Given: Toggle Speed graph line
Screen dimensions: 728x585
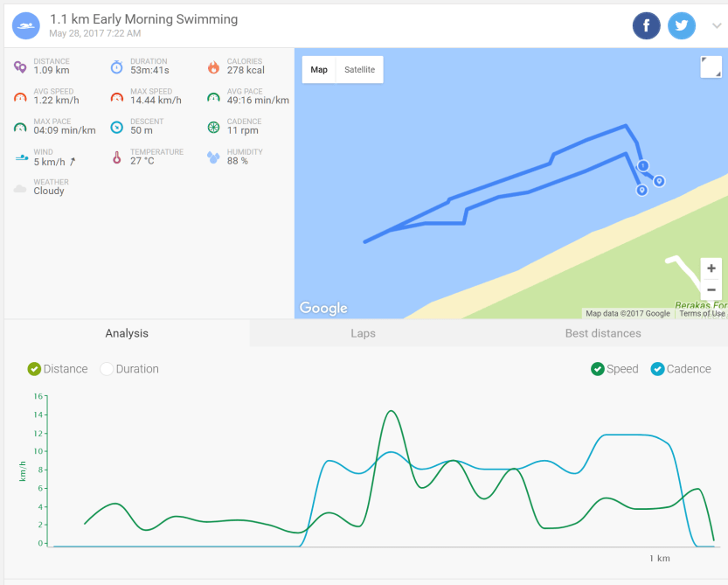Looking at the screenshot, I should click(598, 369).
